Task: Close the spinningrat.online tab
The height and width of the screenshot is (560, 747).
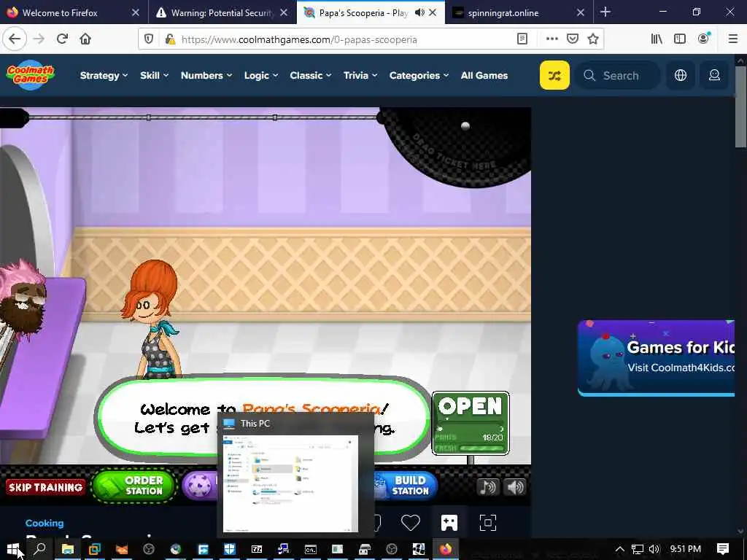Action: (580, 12)
